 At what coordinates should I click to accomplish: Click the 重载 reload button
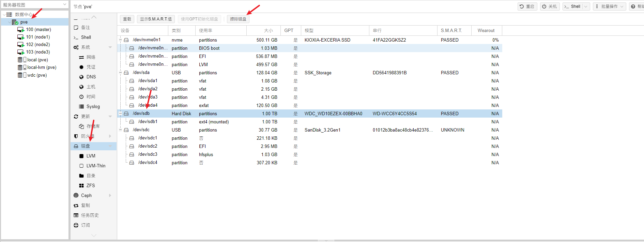pos(127,19)
